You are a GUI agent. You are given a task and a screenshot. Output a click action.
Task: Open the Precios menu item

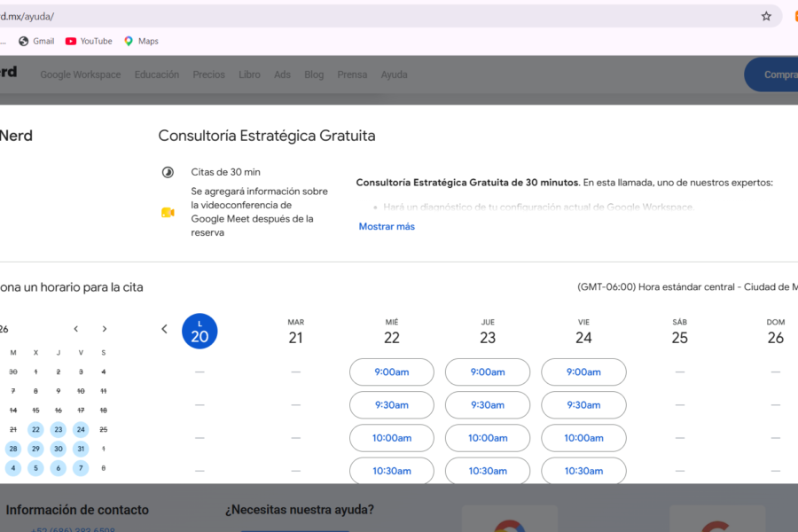[x=208, y=74]
